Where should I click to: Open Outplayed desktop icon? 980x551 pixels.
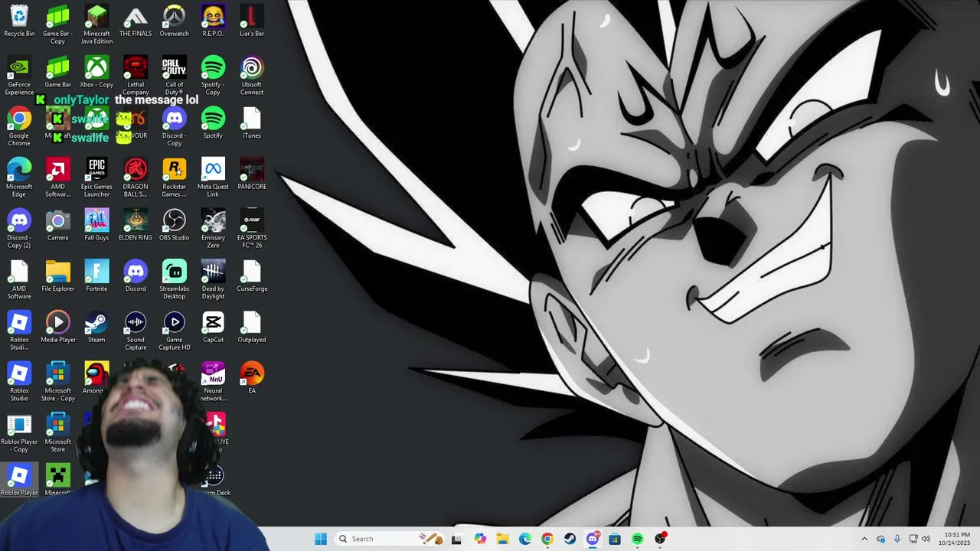pyautogui.click(x=252, y=327)
